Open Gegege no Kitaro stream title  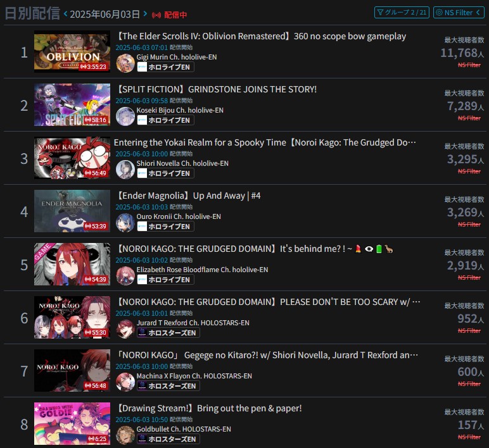pos(267,355)
